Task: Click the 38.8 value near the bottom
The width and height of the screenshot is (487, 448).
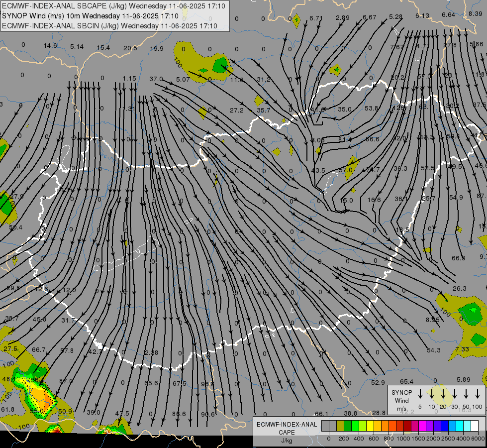Action: click(x=350, y=413)
